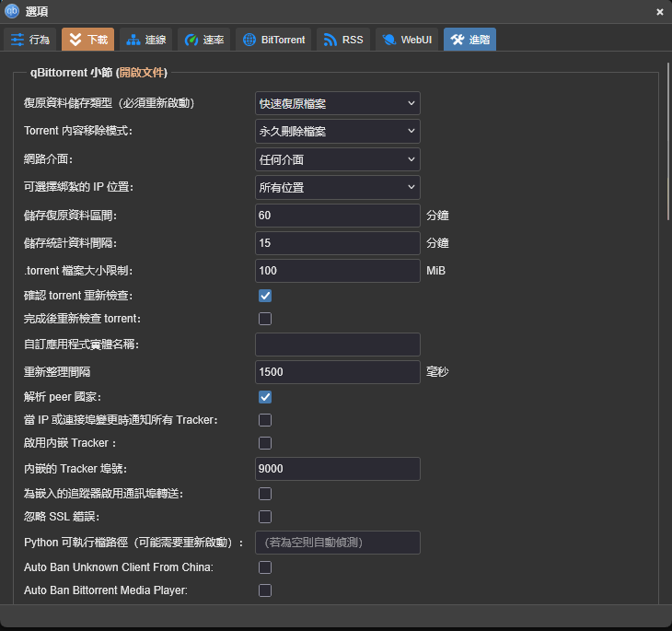Enable 完成後重新檢查 torrent checkbox

265,319
